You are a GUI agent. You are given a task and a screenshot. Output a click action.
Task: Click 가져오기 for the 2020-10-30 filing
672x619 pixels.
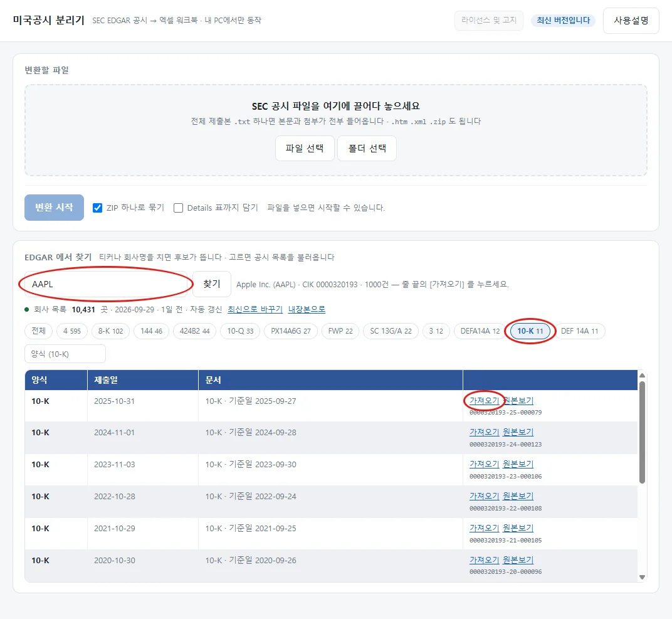click(485, 560)
